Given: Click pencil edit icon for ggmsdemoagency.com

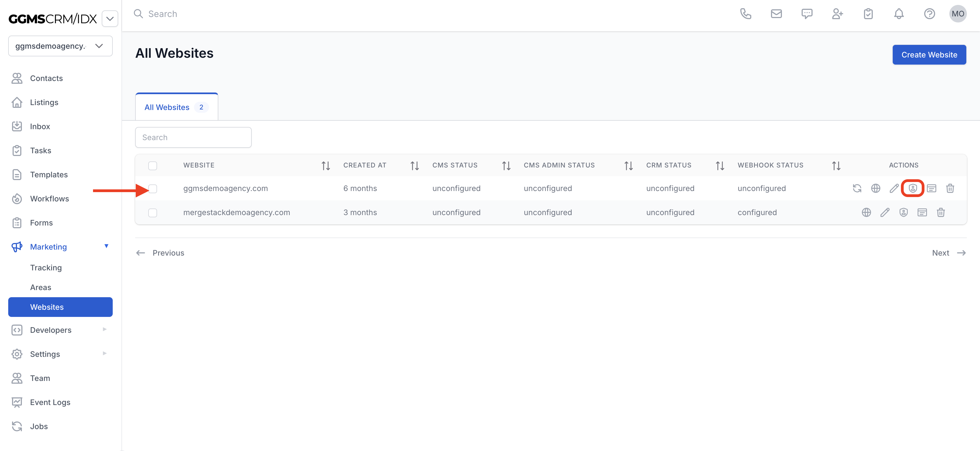Looking at the screenshot, I should (894, 188).
